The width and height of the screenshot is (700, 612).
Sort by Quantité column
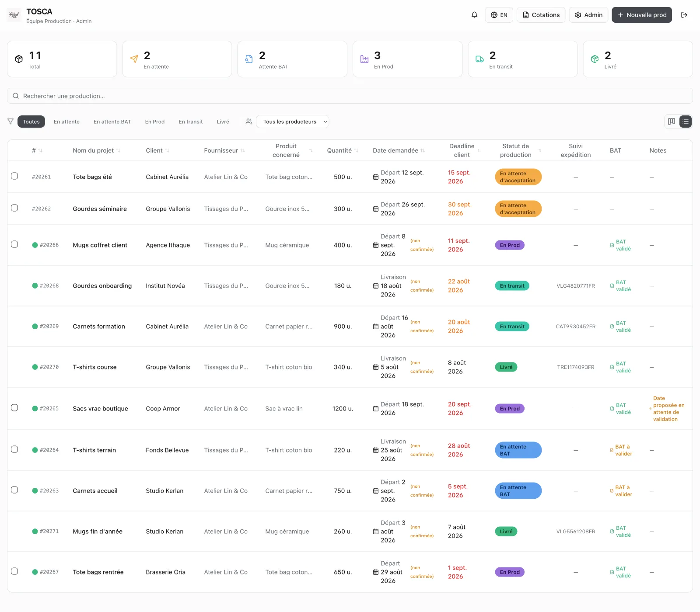coord(343,150)
